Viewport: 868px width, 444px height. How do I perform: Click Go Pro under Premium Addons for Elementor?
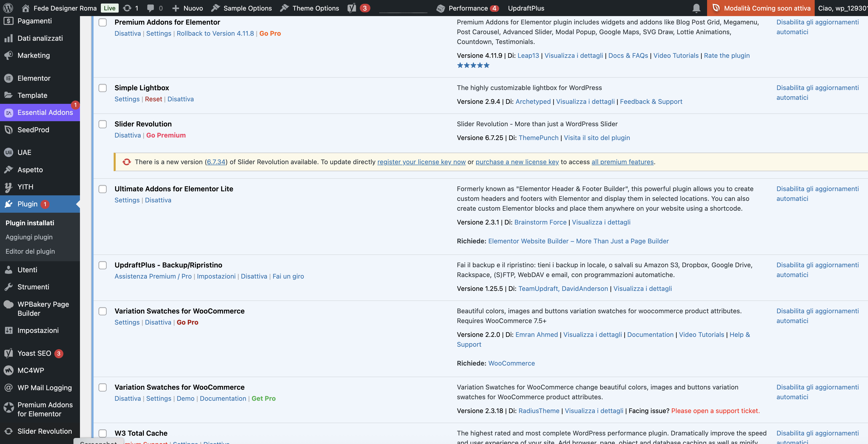[x=270, y=33]
